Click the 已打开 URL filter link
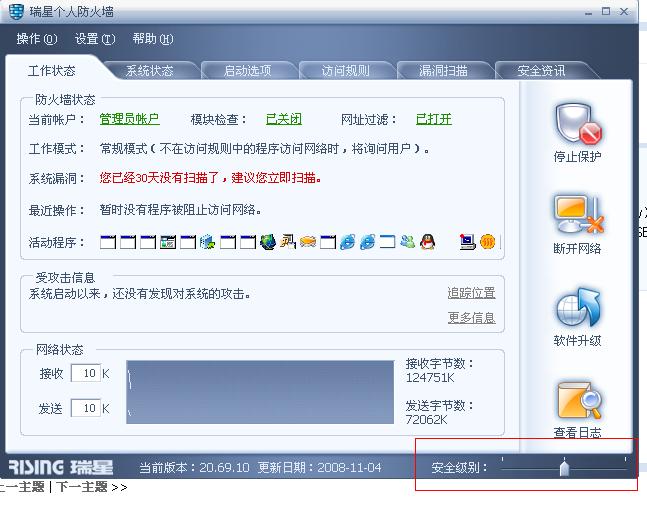Screen dimensions: 647x512 (434, 119)
